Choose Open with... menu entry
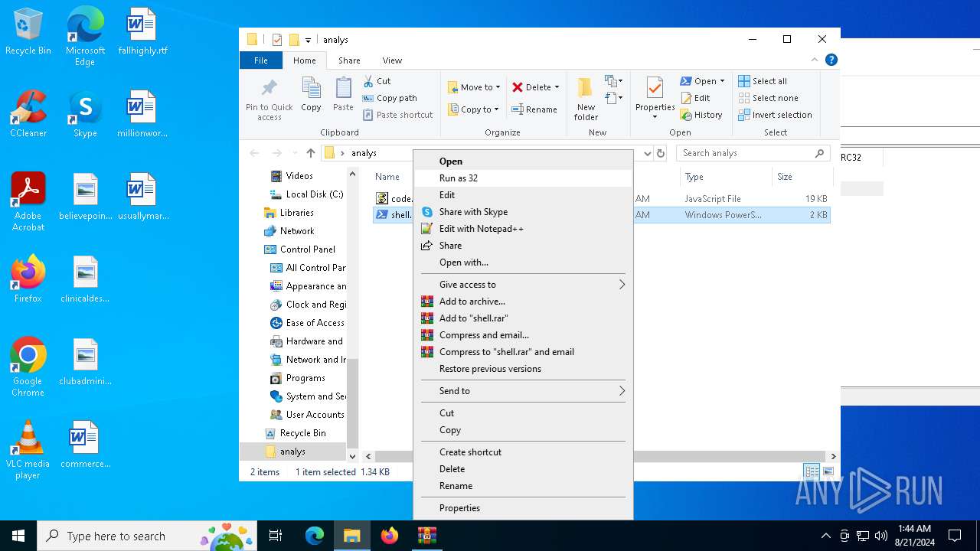This screenshot has width=980, height=551. point(523,262)
